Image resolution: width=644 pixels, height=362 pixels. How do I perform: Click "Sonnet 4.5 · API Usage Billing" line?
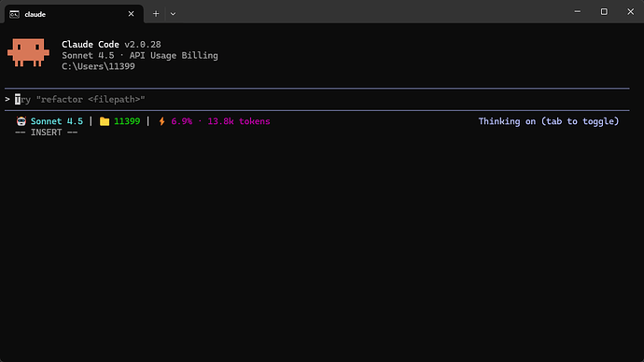(x=140, y=55)
